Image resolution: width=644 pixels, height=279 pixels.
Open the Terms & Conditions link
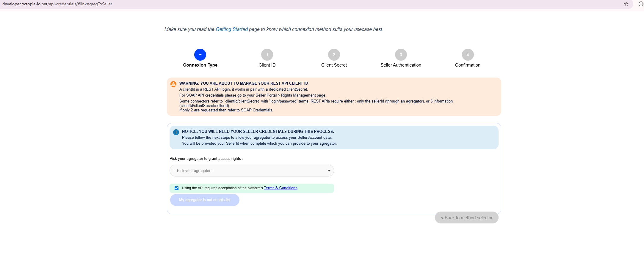click(281, 188)
